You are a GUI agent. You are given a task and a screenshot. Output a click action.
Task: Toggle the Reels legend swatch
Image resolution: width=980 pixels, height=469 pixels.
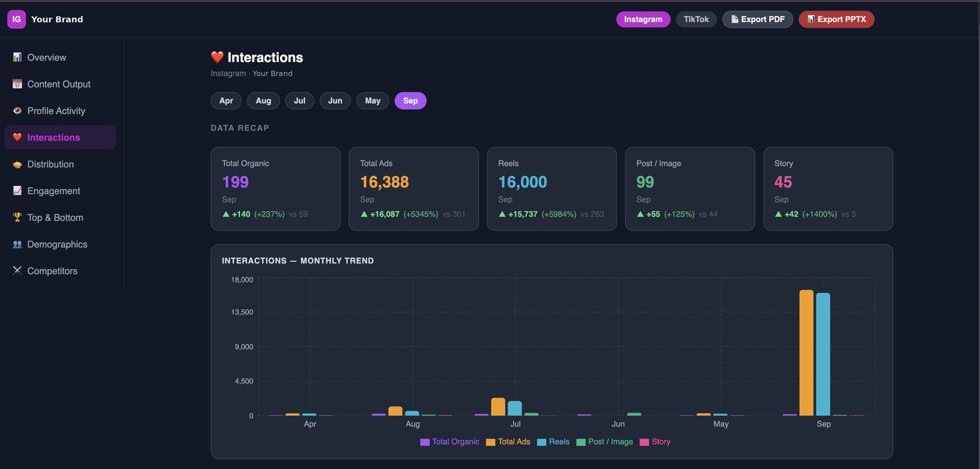(x=541, y=442)
